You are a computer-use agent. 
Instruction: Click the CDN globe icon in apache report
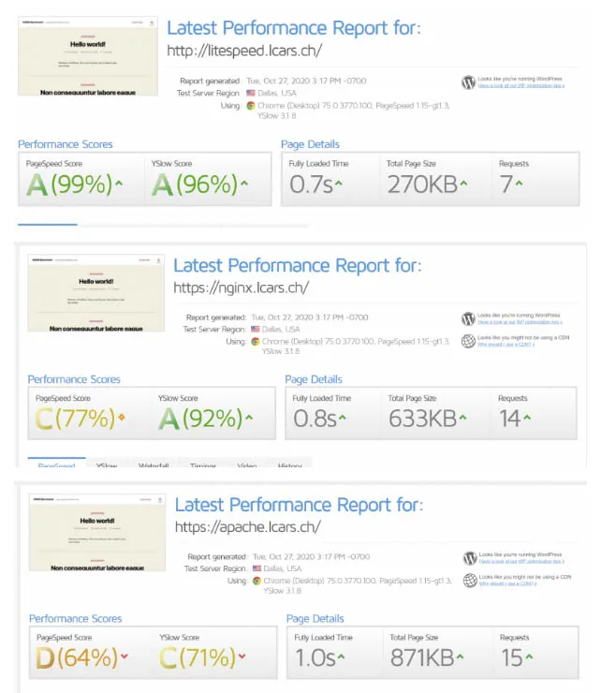click(470, 581)
